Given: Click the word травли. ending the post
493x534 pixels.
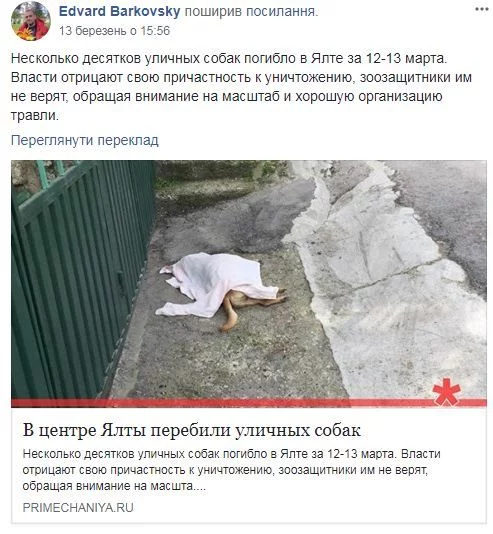Looking at the screenshot, I should click(x=35, y=115).
